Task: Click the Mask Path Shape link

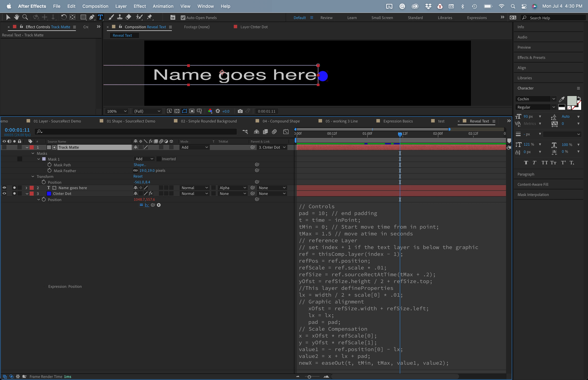Action: click(x=140, y=165)
